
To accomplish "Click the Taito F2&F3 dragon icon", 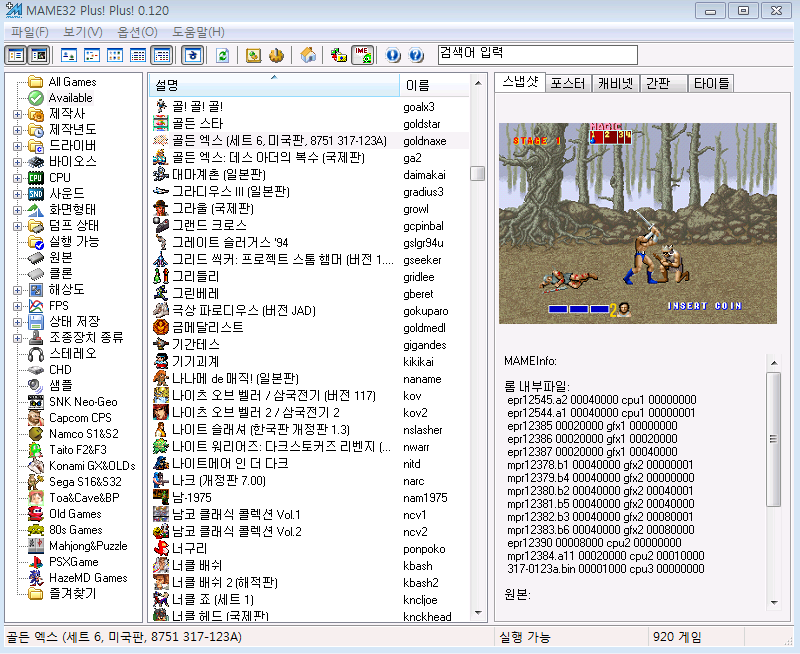I will pyautogui.click(x=36, y=449).
